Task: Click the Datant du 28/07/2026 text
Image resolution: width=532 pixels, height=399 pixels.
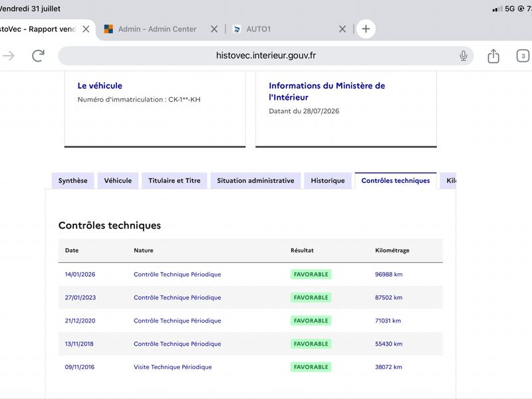Action: pyautogui.click(x=304, y=111)
